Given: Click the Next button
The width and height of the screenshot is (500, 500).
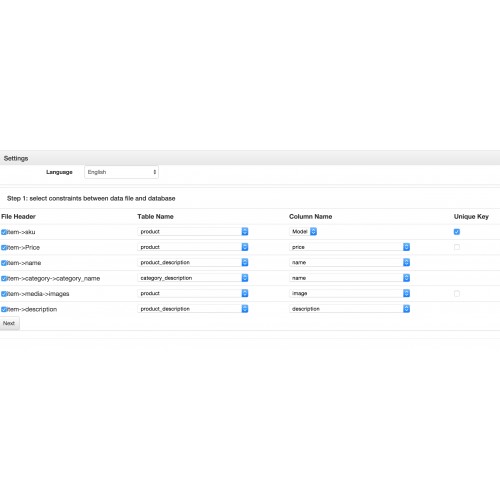Looking at the screenshot, I should click(x=9, y=323).
